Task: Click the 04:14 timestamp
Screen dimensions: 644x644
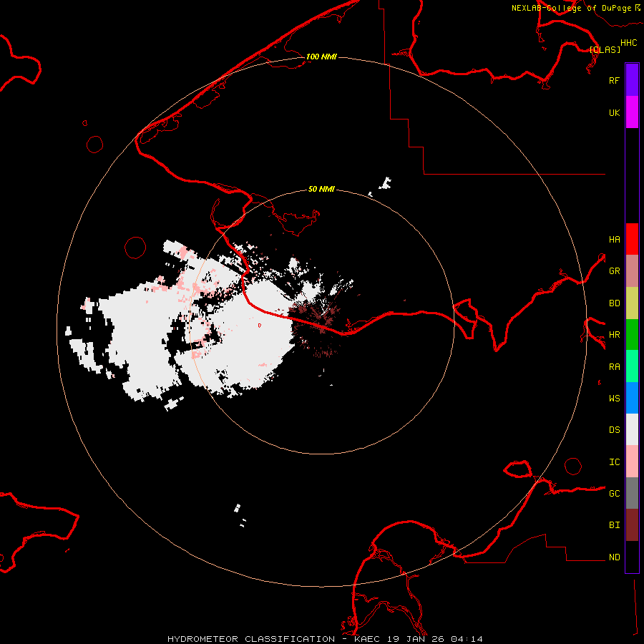Action: [467, 639]
